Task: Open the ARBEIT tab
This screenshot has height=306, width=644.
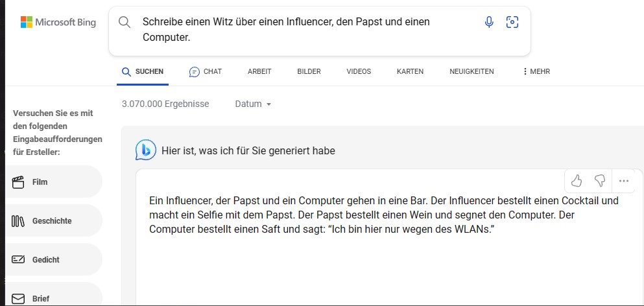Action: pyautogui.click(x=259, y=71)
